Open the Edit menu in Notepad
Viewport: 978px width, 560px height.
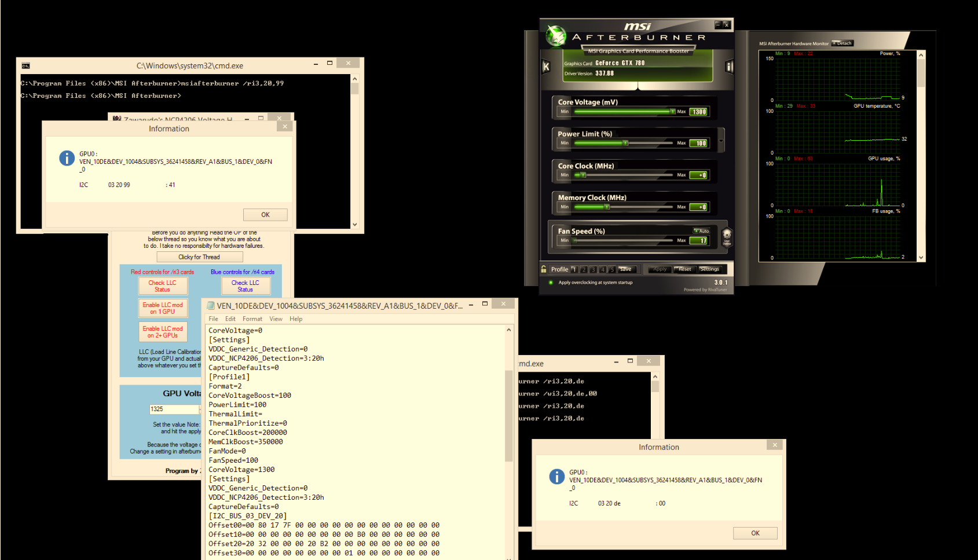point(230,319)
